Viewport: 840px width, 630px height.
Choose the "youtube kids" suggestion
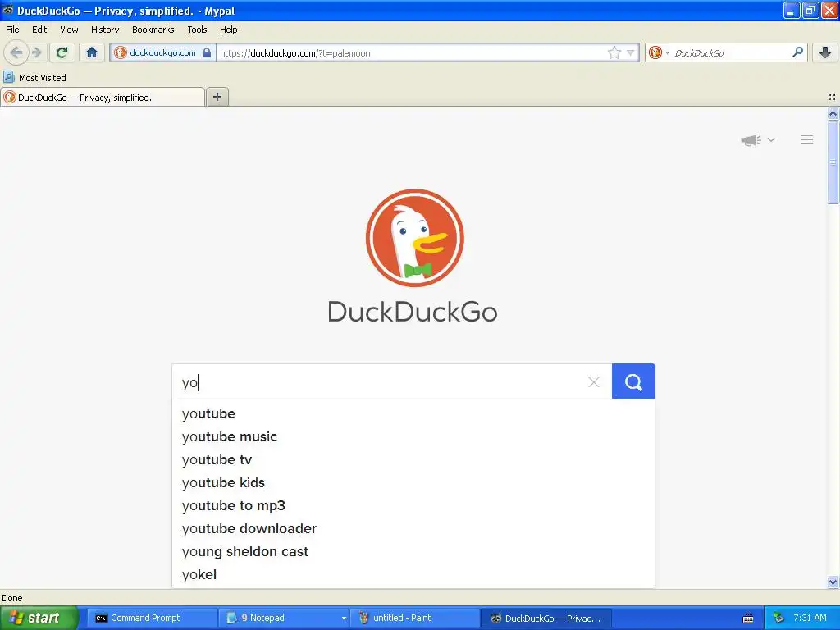(413, 482)
